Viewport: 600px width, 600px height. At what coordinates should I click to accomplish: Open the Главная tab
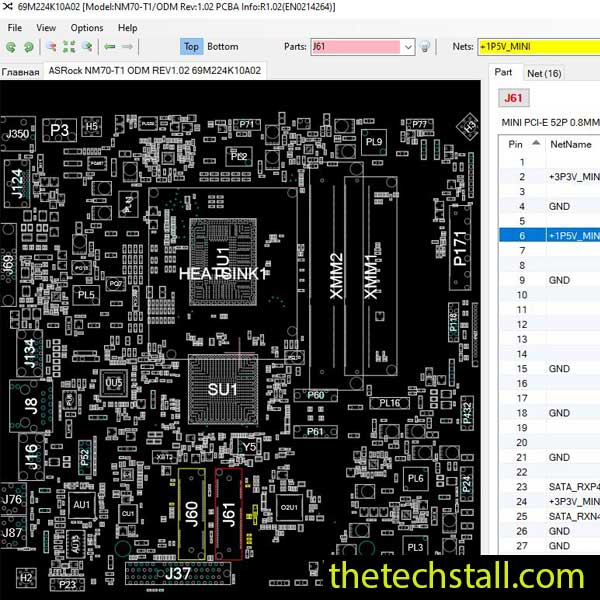[21, 72]
